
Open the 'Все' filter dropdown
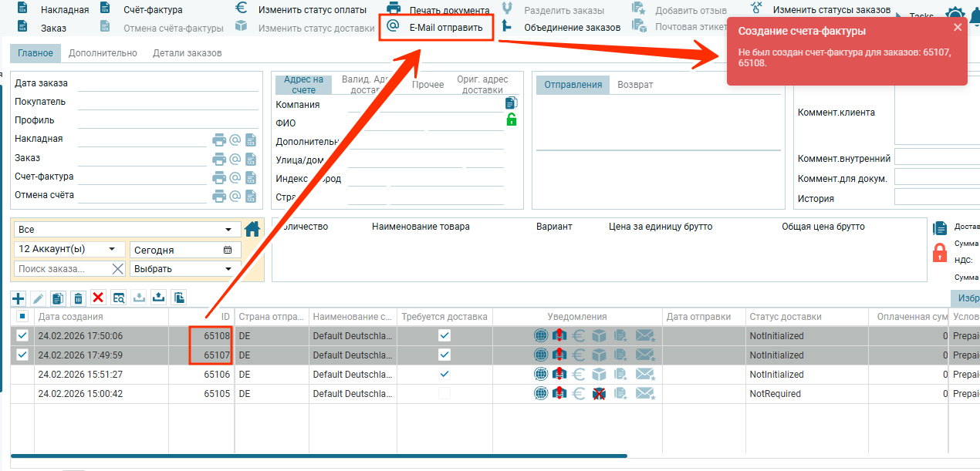pyautogui.click(x=125, y=230)
